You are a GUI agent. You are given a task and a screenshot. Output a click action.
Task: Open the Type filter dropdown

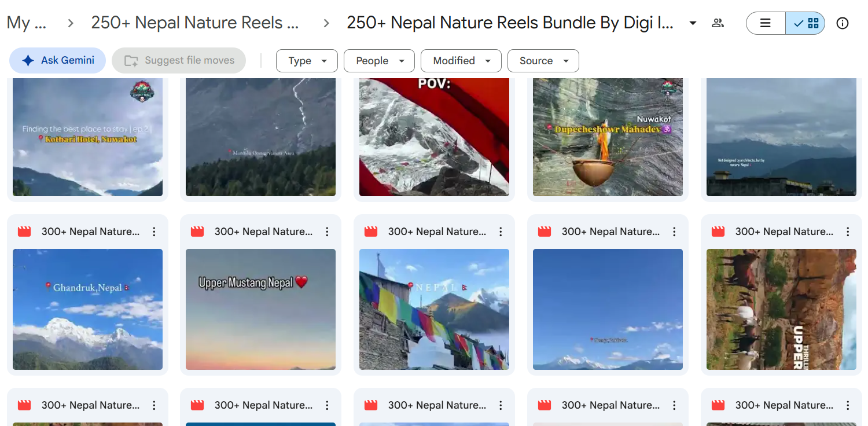(307, 61)
